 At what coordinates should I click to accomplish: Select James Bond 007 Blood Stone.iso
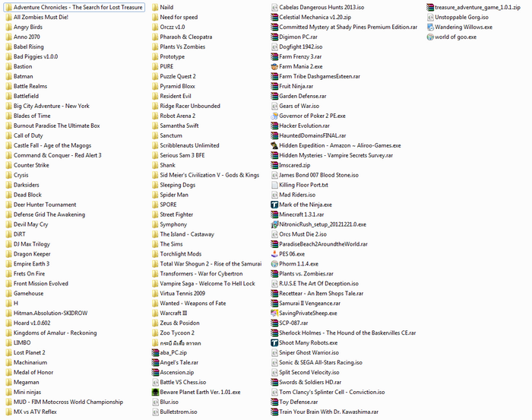pos(318,175)
